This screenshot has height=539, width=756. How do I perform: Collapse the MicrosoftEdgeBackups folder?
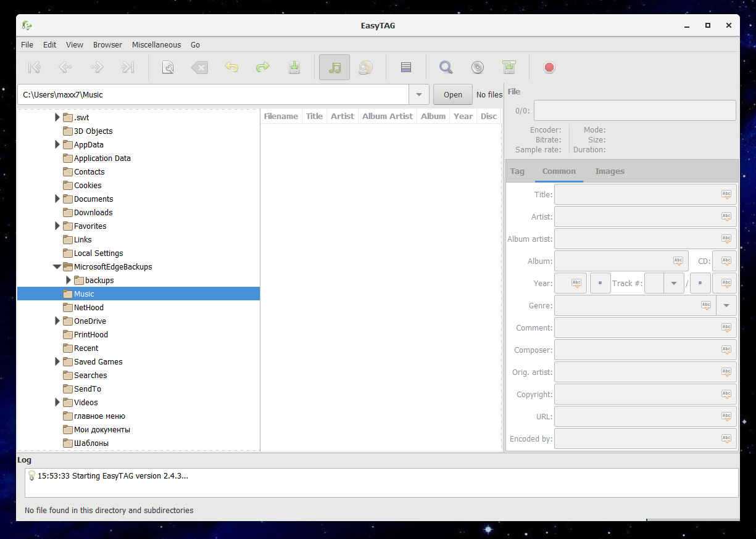point(57,266)
